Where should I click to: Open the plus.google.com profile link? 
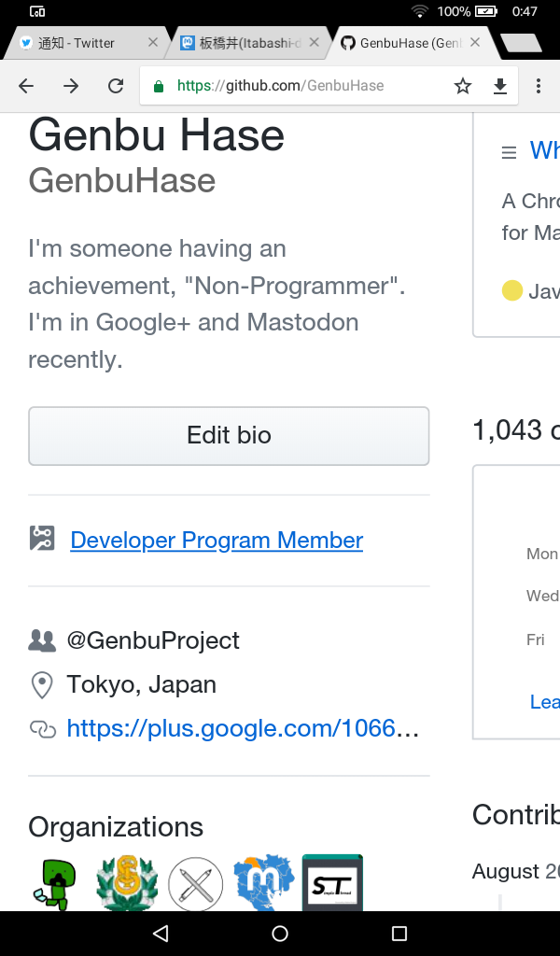(x=243, y=728)
